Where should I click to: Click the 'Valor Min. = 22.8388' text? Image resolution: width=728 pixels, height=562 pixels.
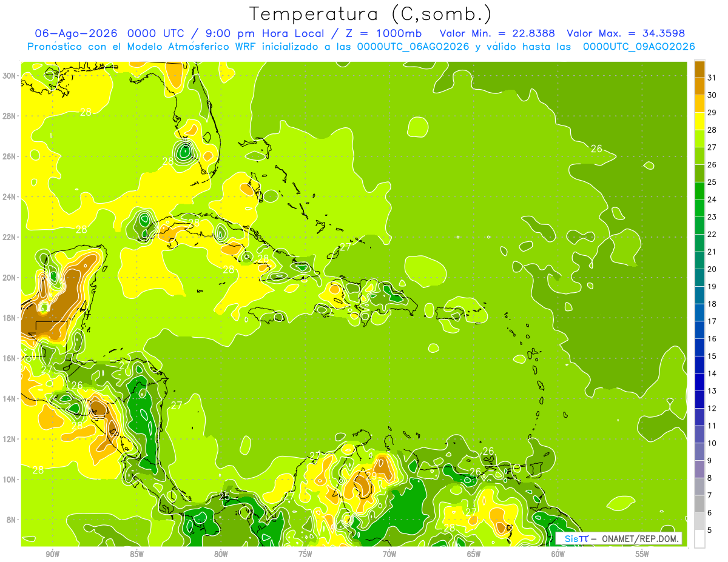pyautogui.click(x=498, y=33)
